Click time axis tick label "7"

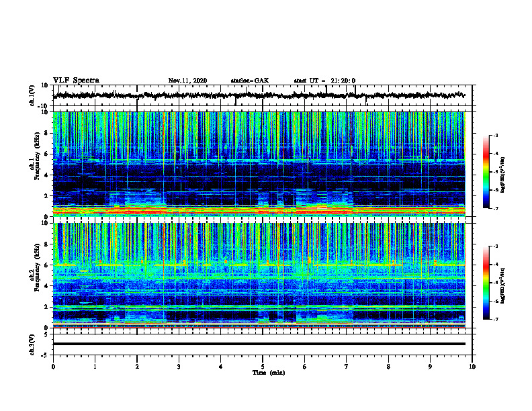[x=347, y=367]
